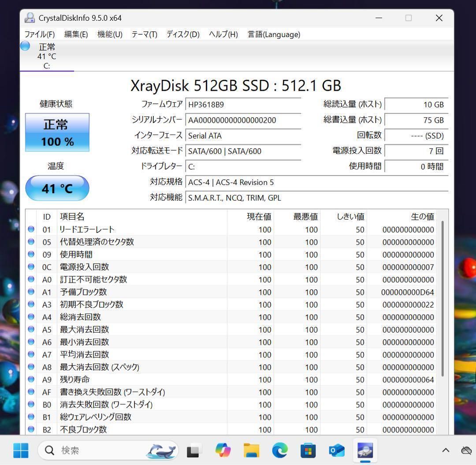This screenshot has height=465, width=476.
Task: Click the 正常 100% health status button
Action: coord(57,132)
